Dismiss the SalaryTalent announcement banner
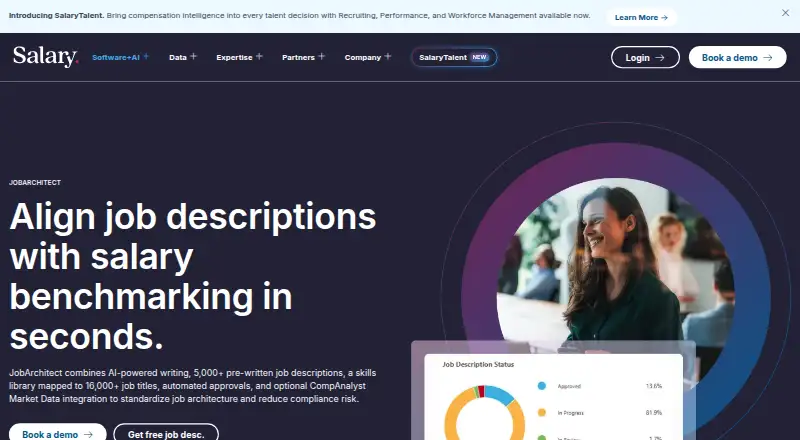The image size is (800, 440). pos(785,13)
